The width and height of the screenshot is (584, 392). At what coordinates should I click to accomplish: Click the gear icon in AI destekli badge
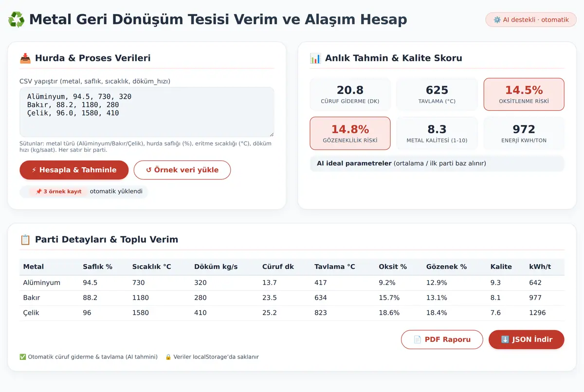[497, 20]
